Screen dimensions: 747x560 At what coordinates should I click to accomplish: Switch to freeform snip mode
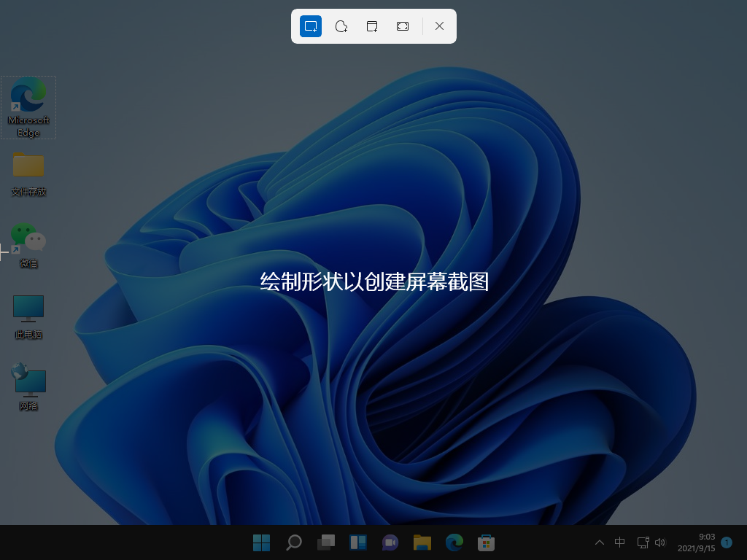coord(341,26)
